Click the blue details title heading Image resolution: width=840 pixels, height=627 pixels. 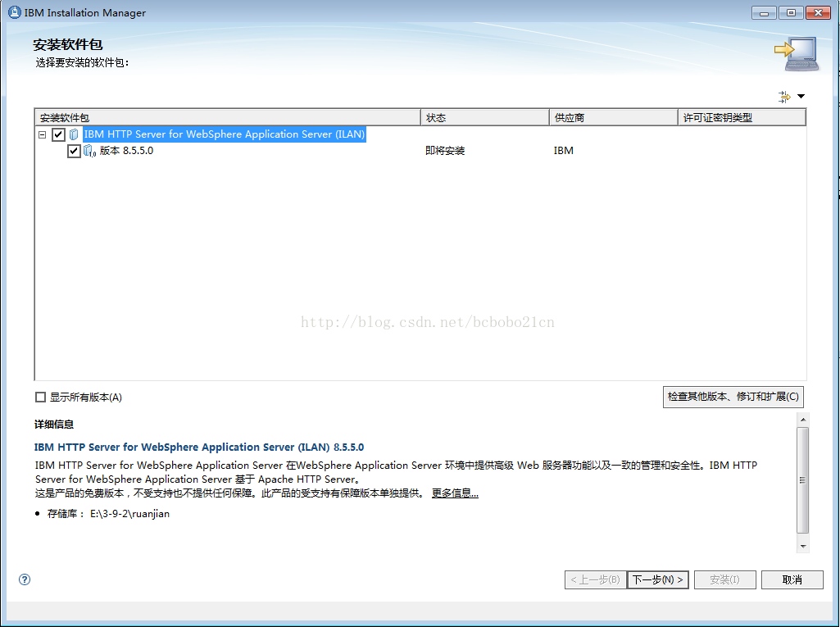click(199, 447)
